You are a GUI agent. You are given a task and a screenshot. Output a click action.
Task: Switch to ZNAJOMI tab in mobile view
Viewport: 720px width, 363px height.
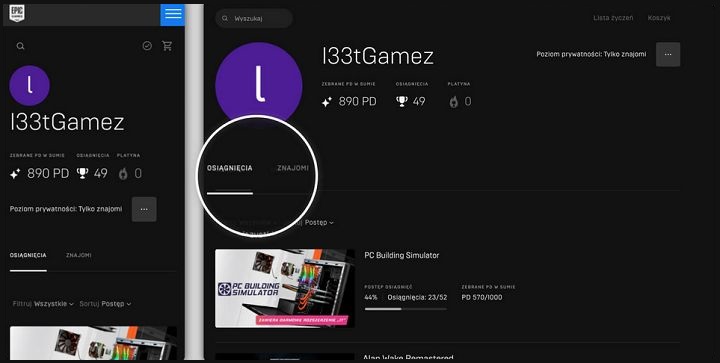[x=79, y=255]
